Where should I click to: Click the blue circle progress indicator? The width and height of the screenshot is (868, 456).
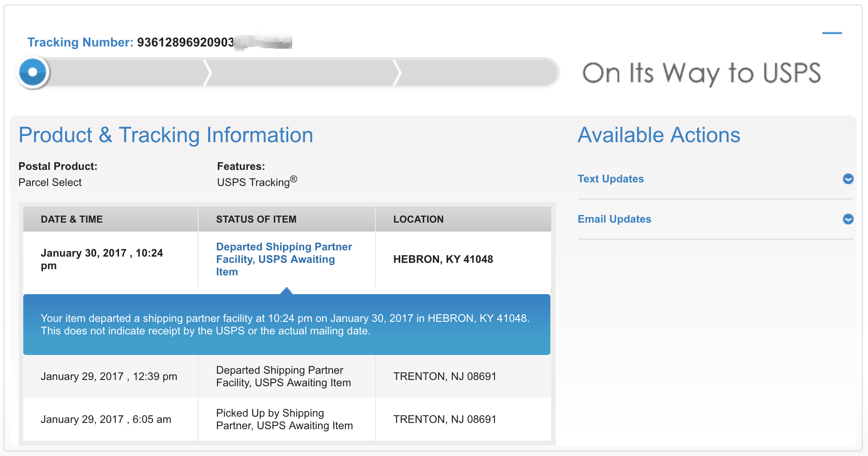(33, 72)
